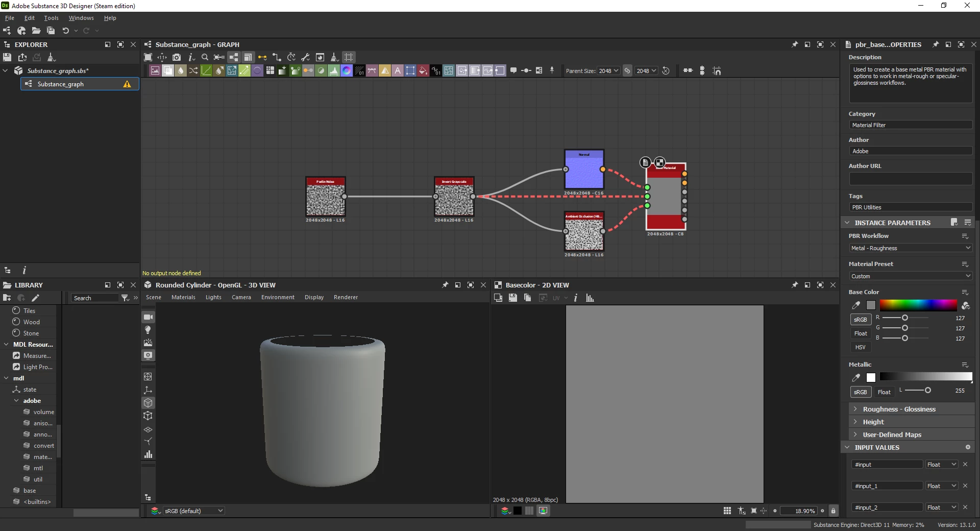Save the package from Explorer toolbar
This screenshot has height=531, width=980.
point(7,57)
